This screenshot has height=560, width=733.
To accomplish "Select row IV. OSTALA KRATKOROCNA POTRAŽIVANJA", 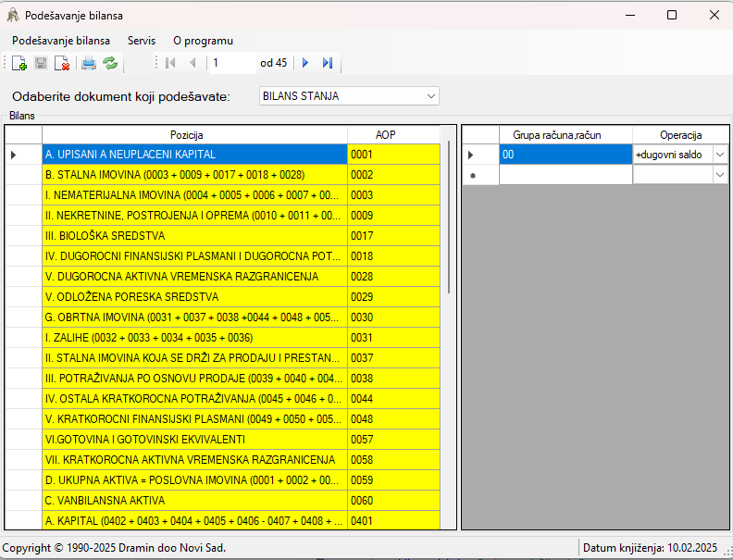I will click(x=194, y=399).
